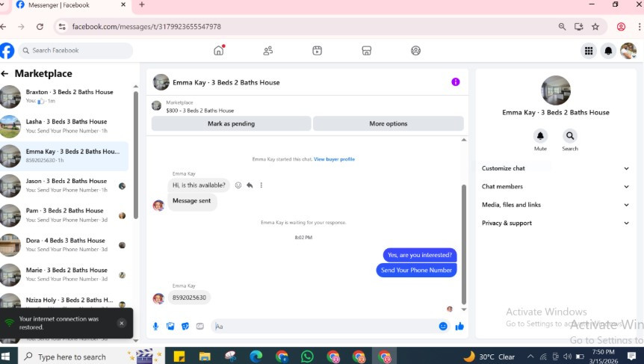This screenshot has height=364, width=644.
Task: Click the 'Send Your Phone Number' sent message
Action: click(x=416, y=270)
